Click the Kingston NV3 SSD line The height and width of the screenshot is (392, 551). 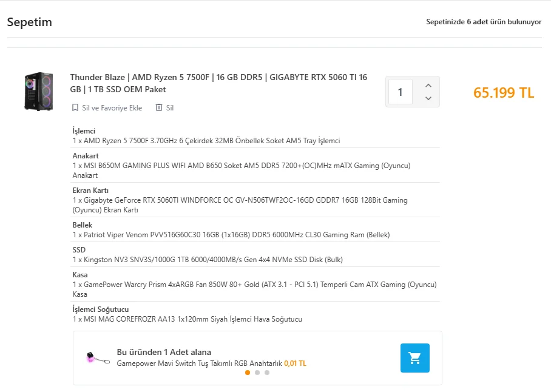[208, 260]
